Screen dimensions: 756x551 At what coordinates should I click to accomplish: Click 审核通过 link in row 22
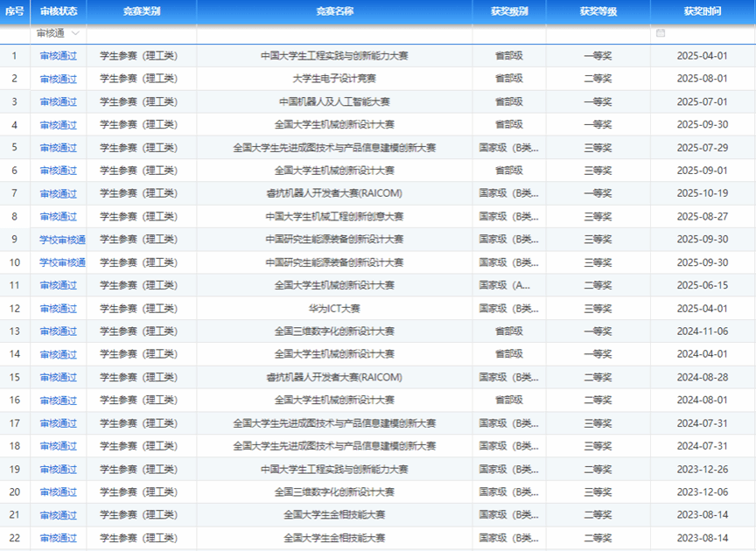[x=59, y=538]
